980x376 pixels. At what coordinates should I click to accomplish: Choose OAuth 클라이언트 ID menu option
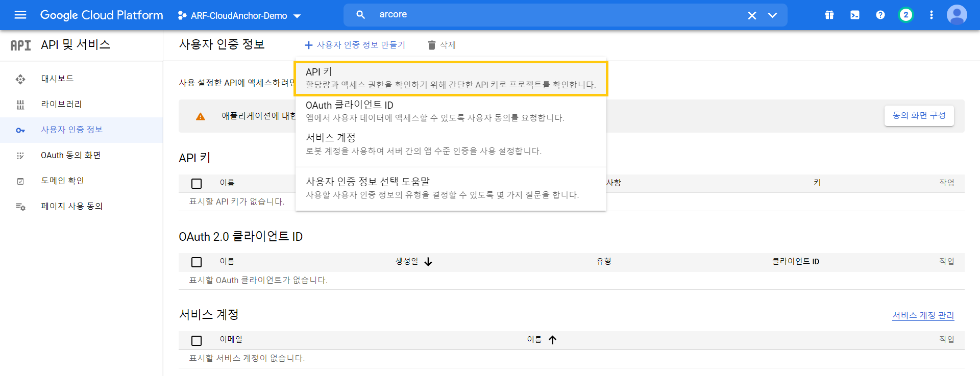click(x=451, y=111)
